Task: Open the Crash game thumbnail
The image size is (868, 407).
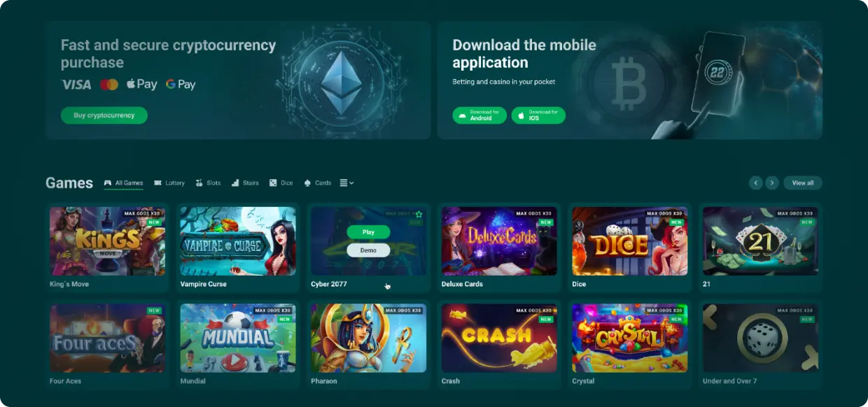Action: (499, 338)
